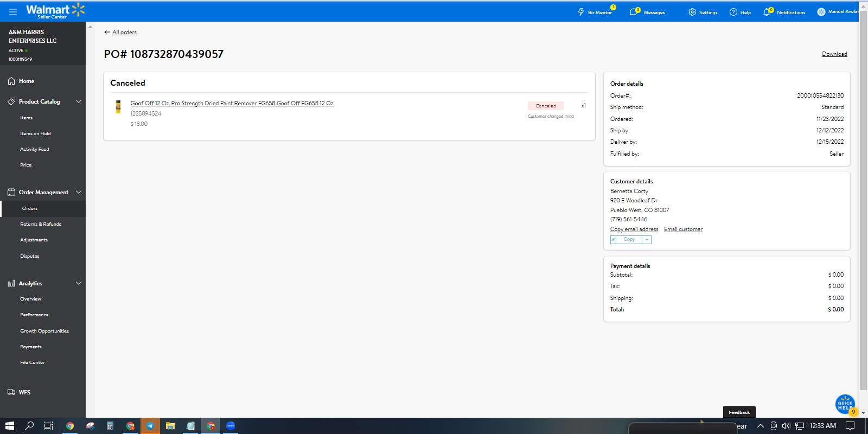868x434 pixels.
Task: Open Growth Opportunities page
Action: click(44, 331)
